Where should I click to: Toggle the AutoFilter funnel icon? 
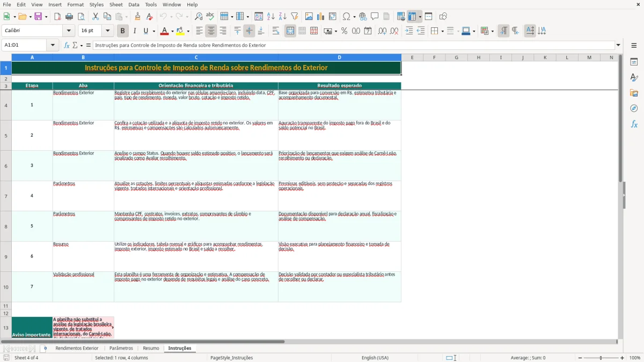(295, 17)
